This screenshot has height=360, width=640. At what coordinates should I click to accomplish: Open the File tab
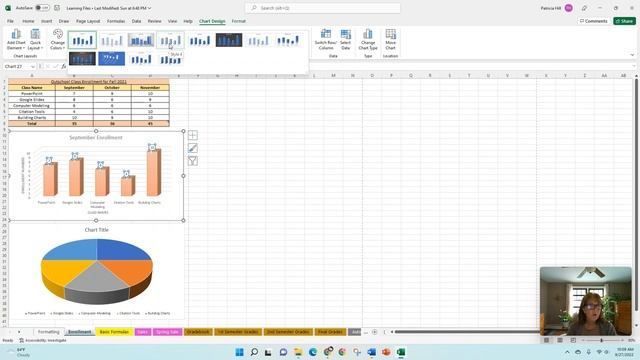click(x=10, y=21)
